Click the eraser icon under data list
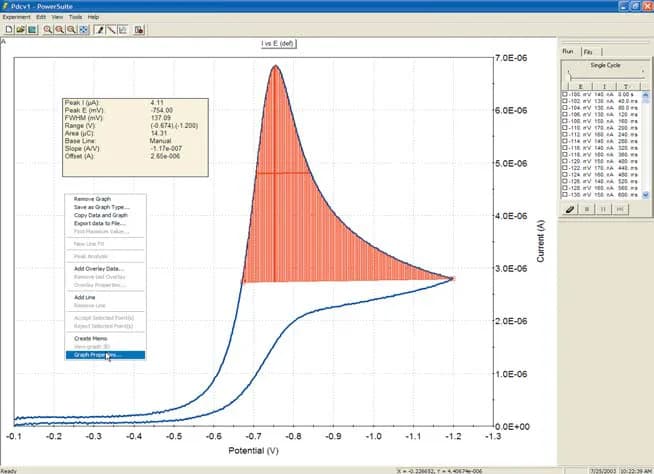Screen dimensions: 654x474 pyautogui.click(x=570, y=209)
